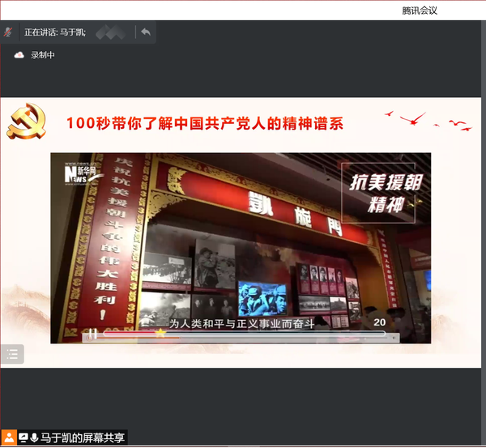Click the star marker on the timeline
The image size is (486, 448).
[160, 332]
